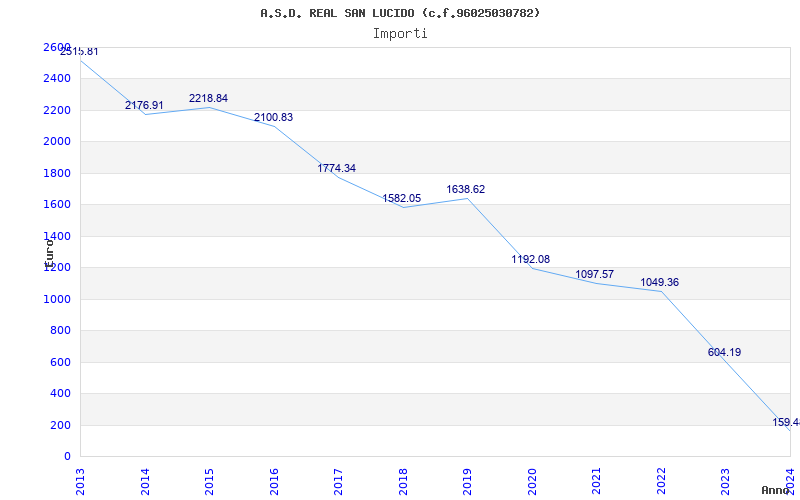Select the data label 604.19
Viewport: 800px width, 500px height.
point(724,352)
